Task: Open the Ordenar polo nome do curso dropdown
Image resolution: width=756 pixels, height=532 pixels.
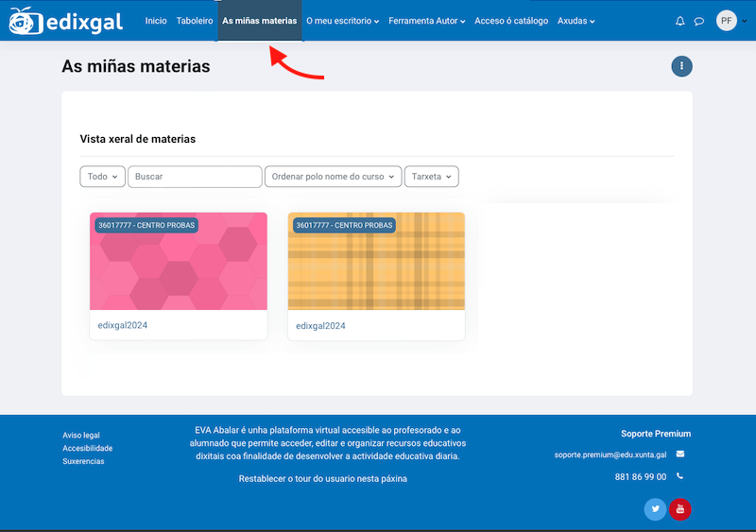Action: pyautogui.click(x=333, y=177)
